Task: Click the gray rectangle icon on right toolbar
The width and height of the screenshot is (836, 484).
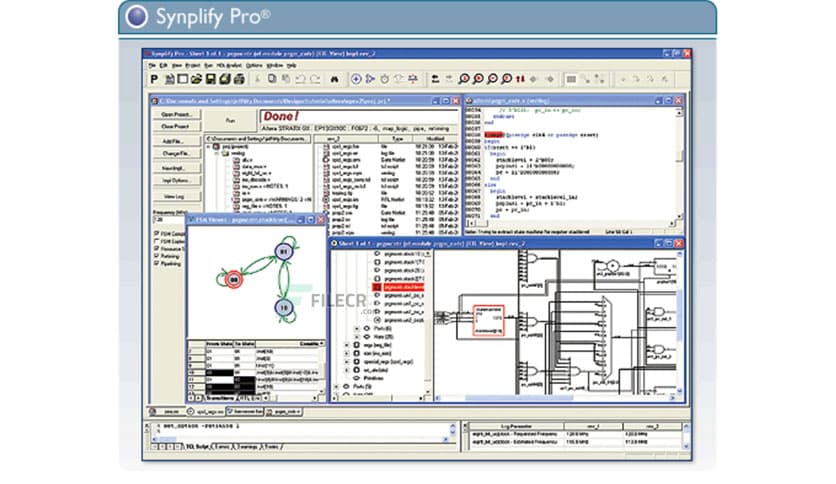Action: click(x=571, y=79)
